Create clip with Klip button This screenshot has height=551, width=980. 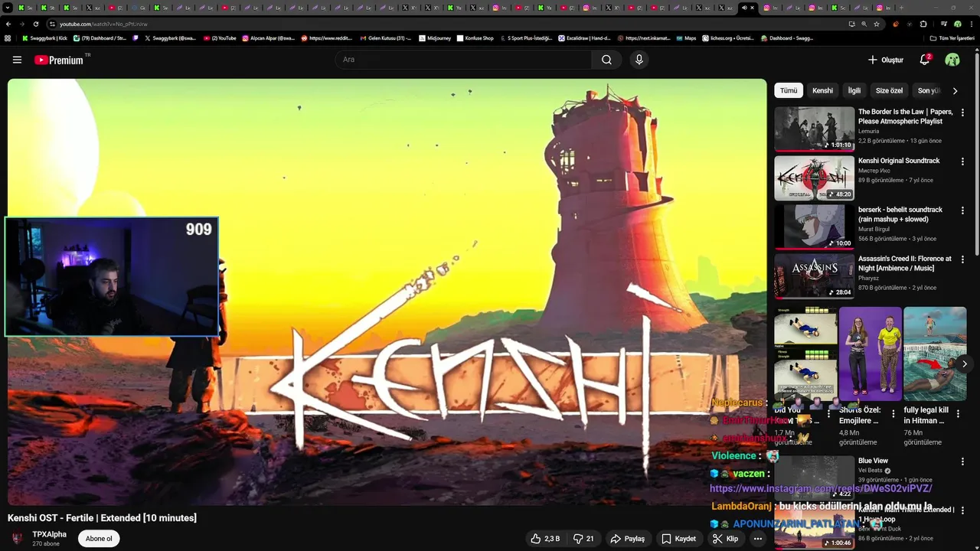[x=725, y=539]
